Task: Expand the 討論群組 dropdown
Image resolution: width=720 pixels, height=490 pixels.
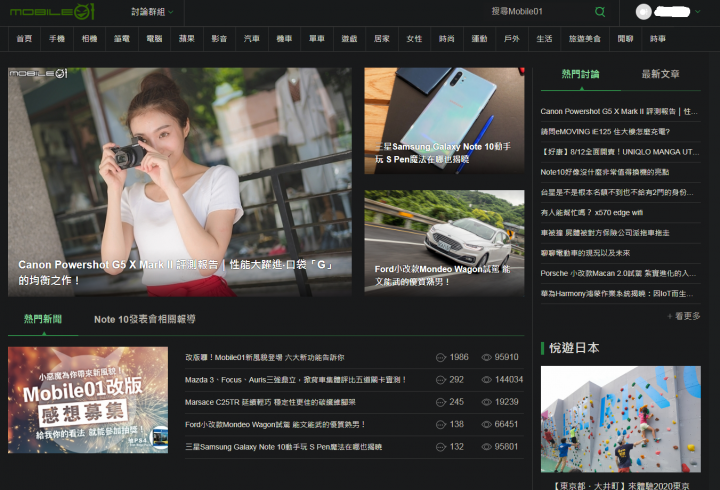Action: click(x=152, y=12)
